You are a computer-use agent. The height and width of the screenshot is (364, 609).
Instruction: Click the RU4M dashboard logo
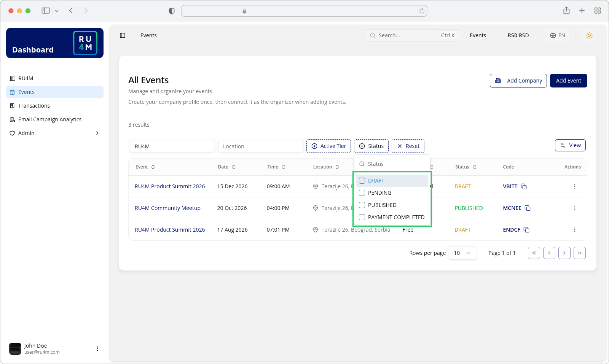(x=85, y=43)
